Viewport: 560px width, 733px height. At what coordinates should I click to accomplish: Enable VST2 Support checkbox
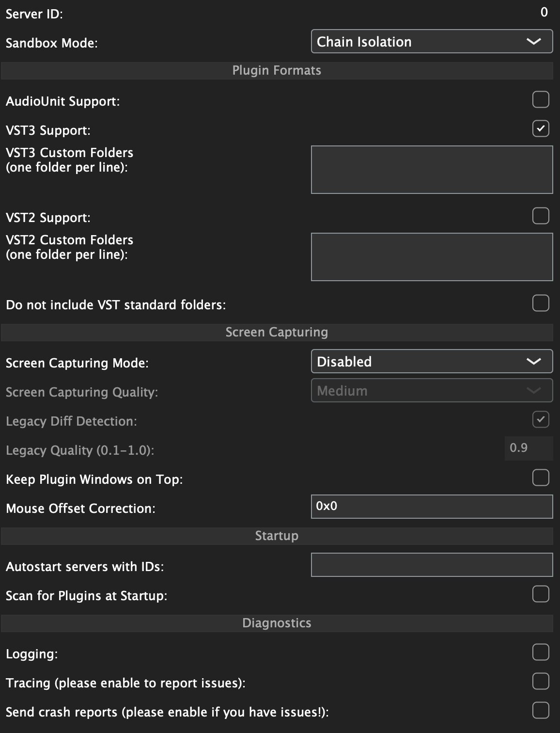click(541, 216)
